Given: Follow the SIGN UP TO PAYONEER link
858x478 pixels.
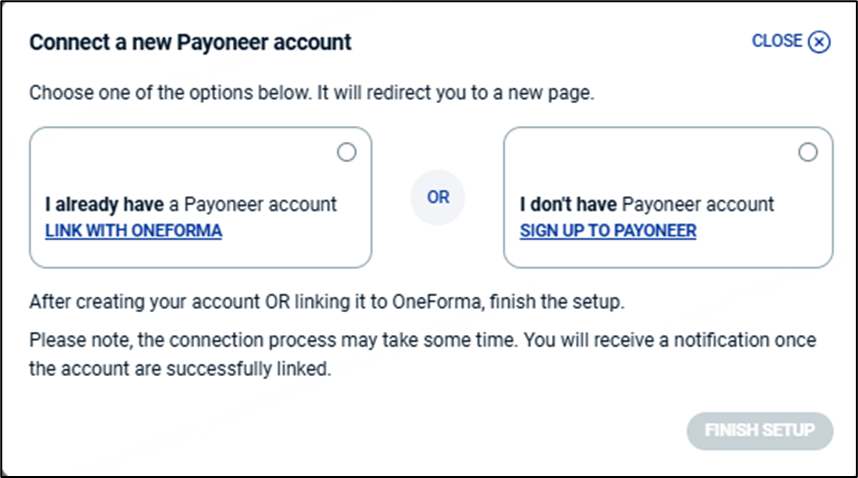Looking at the screenshot, I should [x=608, y=231].
